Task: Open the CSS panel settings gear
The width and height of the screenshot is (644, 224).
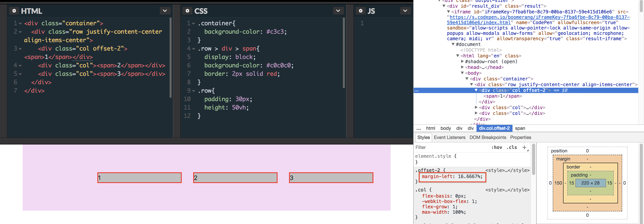Action: [187, 11]
